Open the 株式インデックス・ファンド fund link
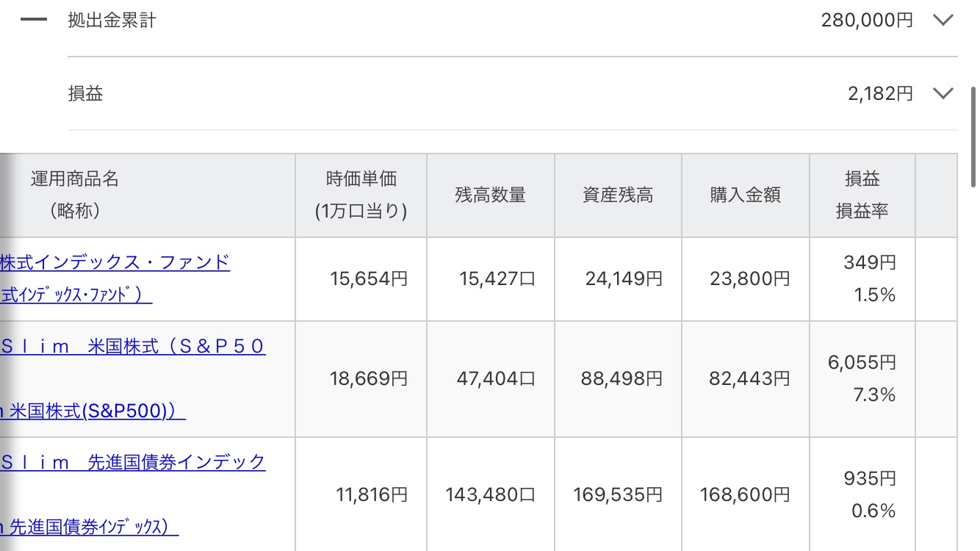Screen dimensions: 980x551 (115, 262)
